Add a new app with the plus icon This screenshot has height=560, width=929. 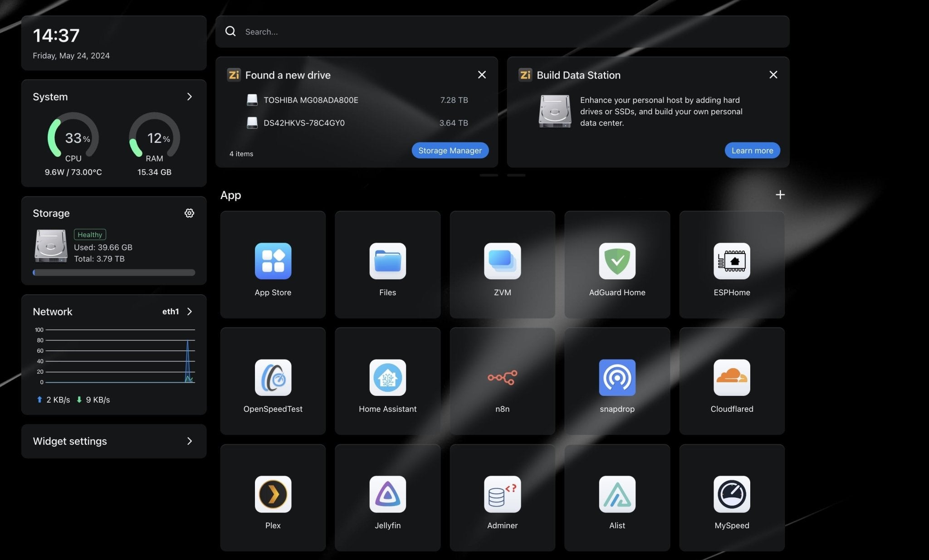point(780,195)
